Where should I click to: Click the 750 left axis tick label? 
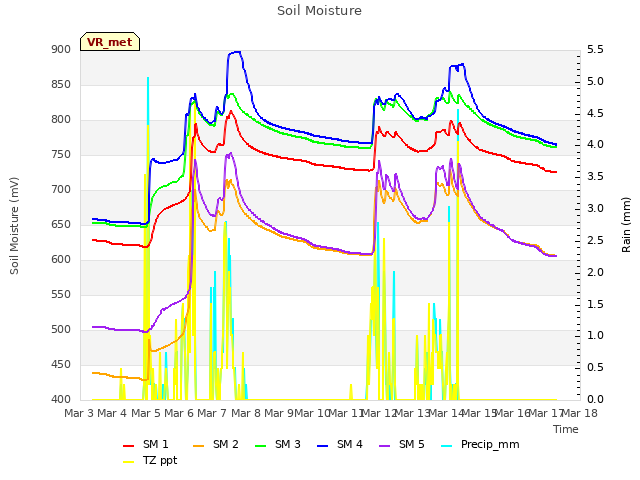coord(61,155)
